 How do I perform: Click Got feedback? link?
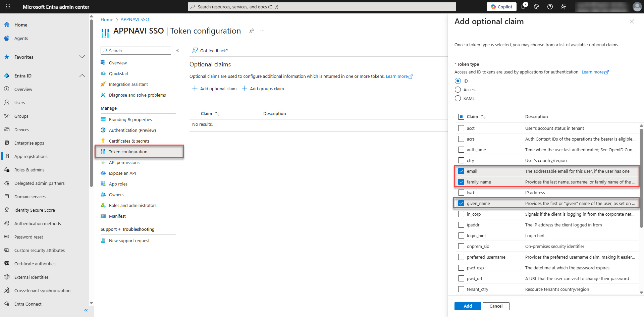click(x=210, y=51)
